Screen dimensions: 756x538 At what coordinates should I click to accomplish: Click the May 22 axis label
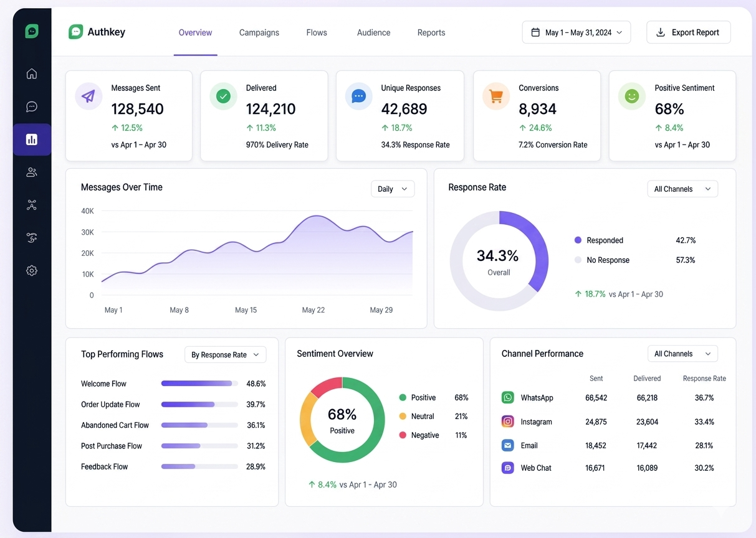point(313,309)
